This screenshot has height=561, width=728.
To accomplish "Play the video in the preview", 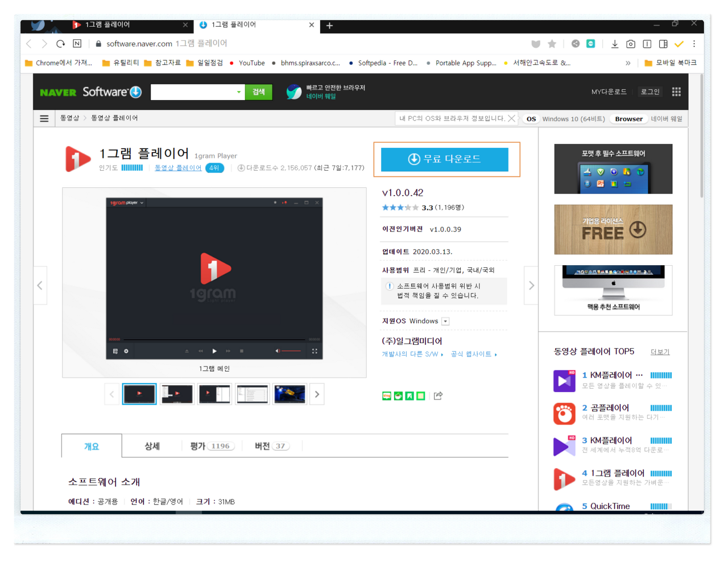I will point(214,351).
